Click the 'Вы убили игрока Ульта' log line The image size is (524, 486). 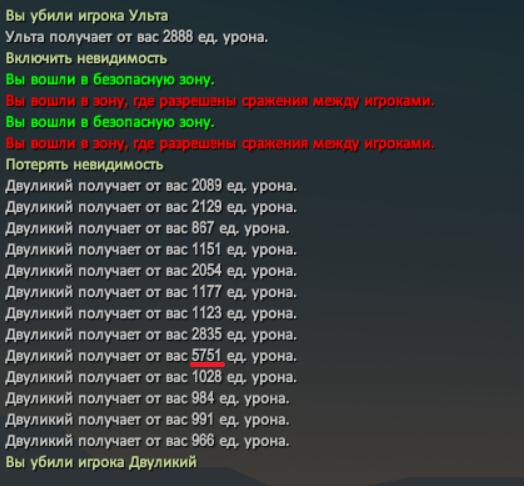[87, 16]
